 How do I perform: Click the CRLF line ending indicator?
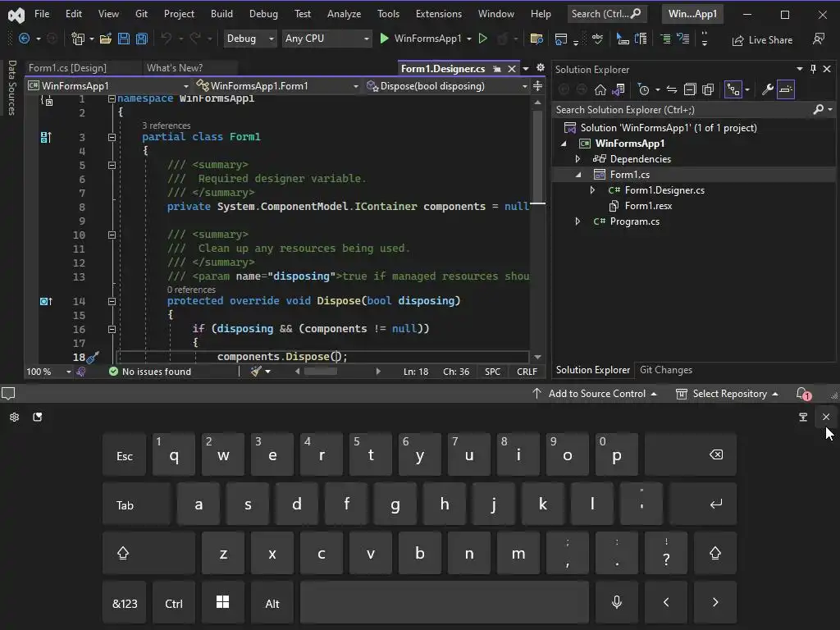tap(527, 372)
